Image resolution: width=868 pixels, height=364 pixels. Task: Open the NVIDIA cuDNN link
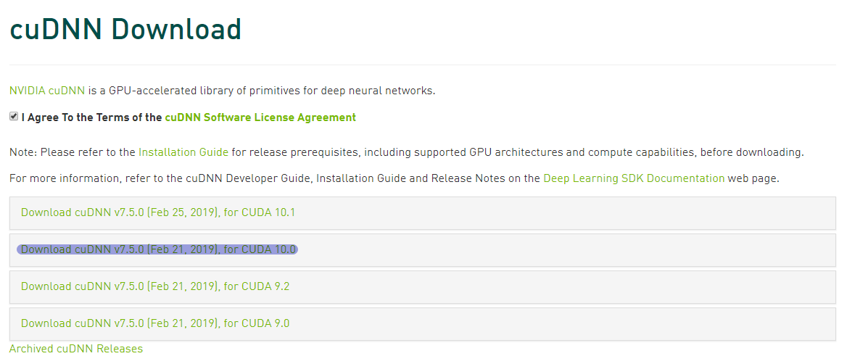click(47, 91)
